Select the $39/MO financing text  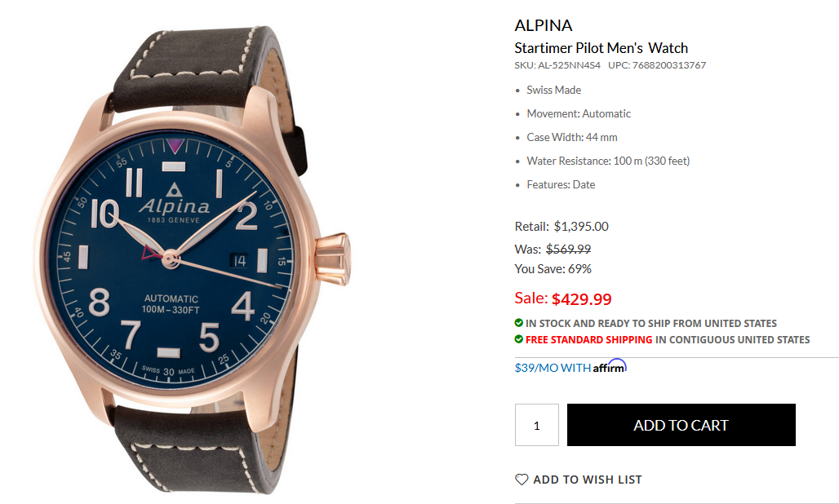tap(553, 368)
